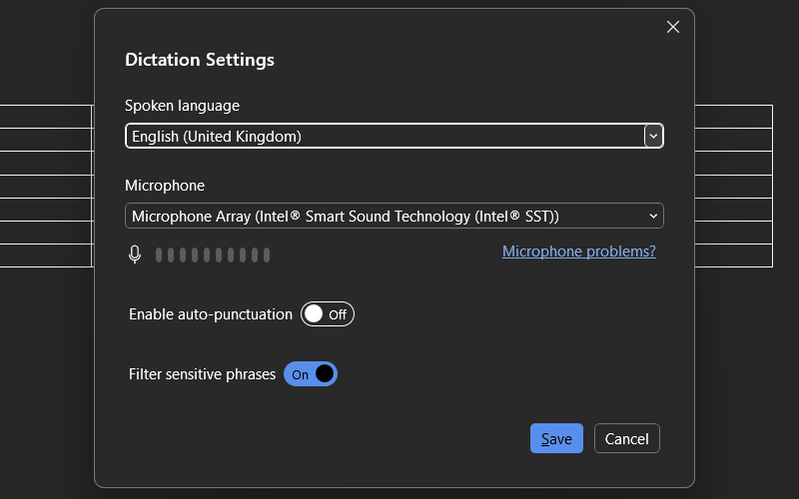Disable the Filter sensitive phrases toggle
799x499 pixels.
point(311,375)
